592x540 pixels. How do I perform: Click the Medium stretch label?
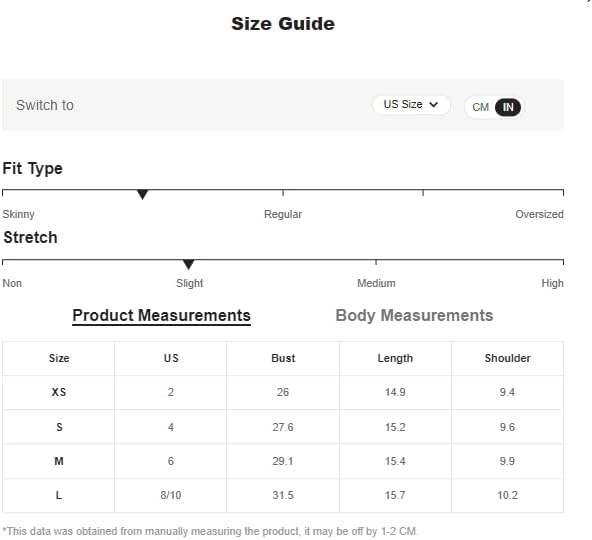click(x=376, y=283)
